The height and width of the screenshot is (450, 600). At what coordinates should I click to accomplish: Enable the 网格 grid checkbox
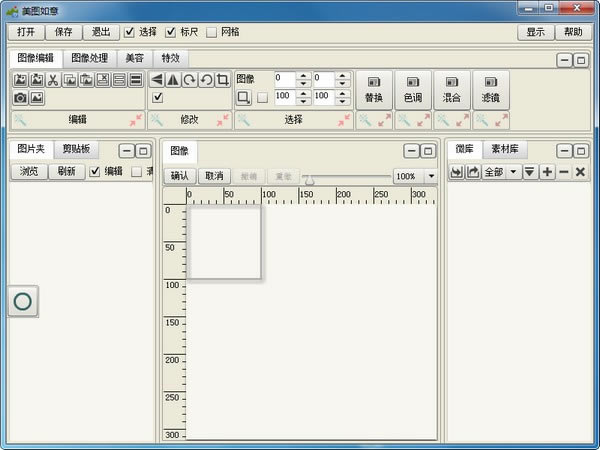point(212,32)
